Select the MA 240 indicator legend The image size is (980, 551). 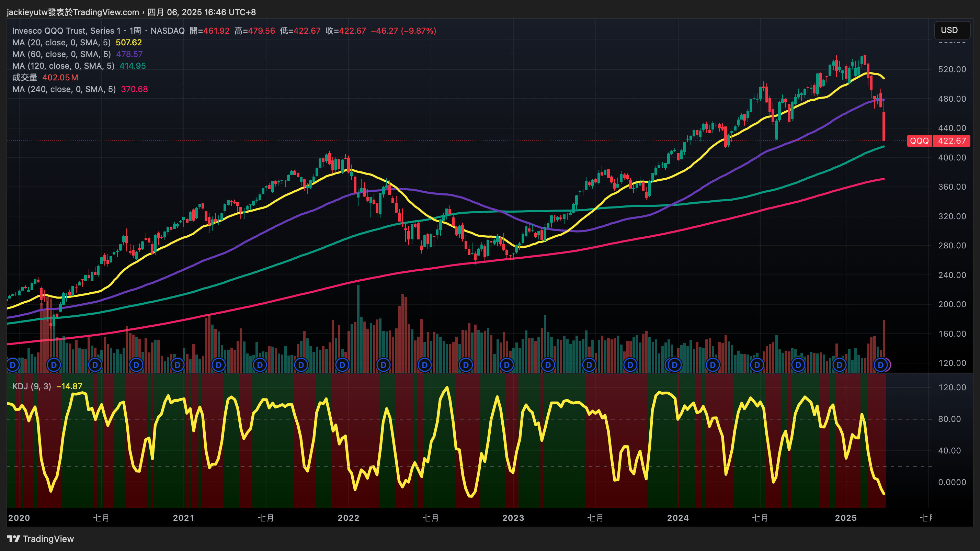[x=64, y=89]
